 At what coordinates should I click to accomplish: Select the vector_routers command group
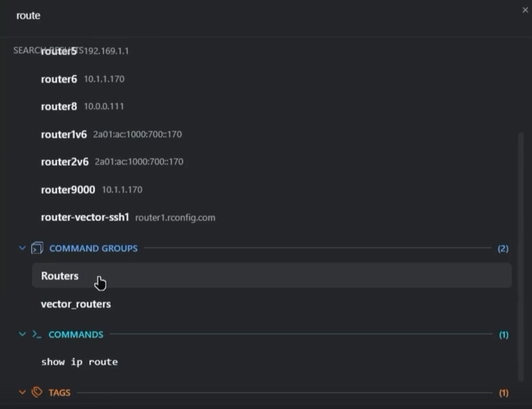(76, 304)
